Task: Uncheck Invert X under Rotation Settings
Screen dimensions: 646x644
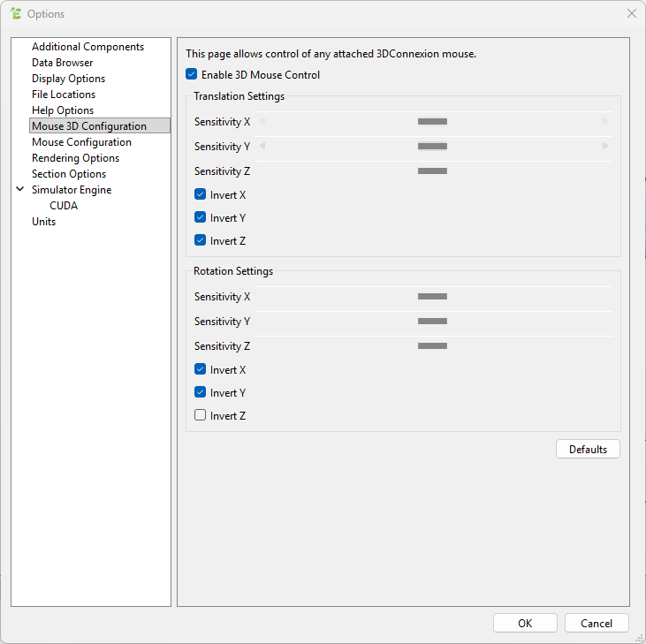Action: (201, 369)
